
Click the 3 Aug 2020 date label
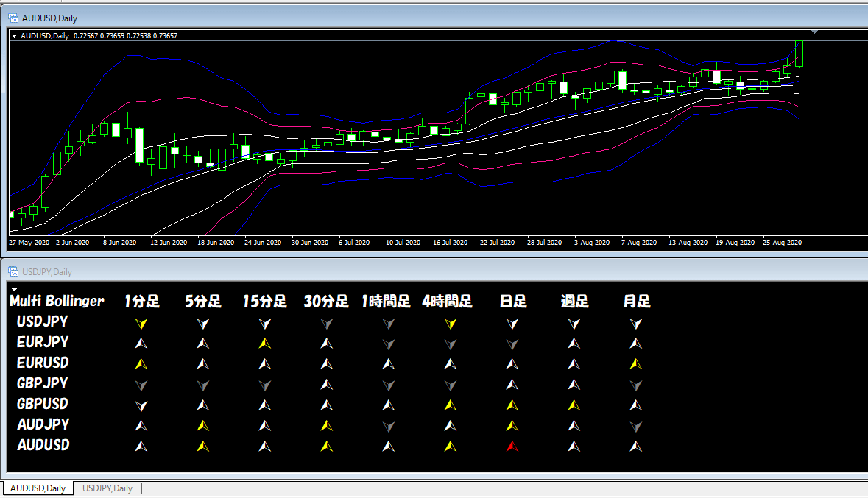pyautogui.click(x=592, y=242)
